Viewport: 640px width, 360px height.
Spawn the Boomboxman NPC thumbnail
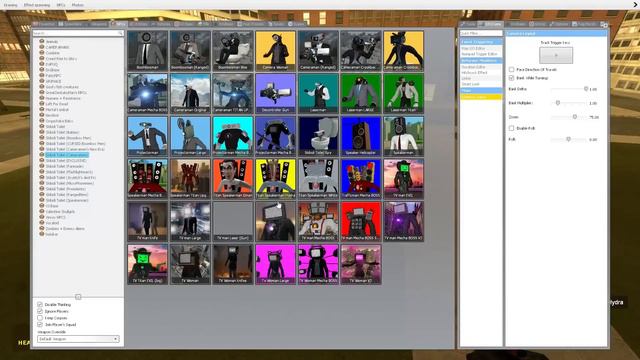pyautogui.click(x=147, y=51)
